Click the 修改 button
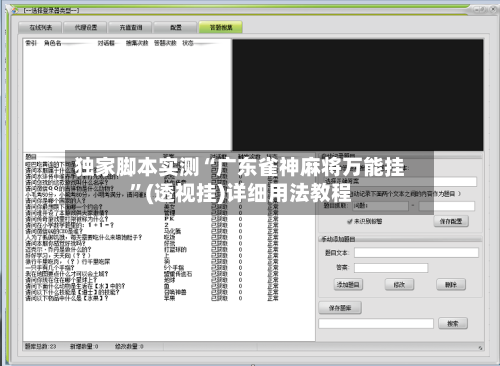500x366 pixels. (399, 285)
